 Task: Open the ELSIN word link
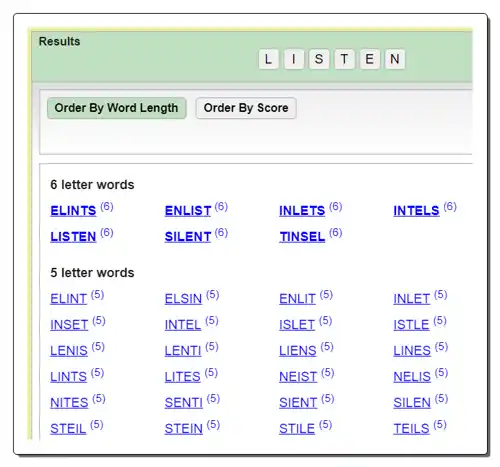pos(183,299)
